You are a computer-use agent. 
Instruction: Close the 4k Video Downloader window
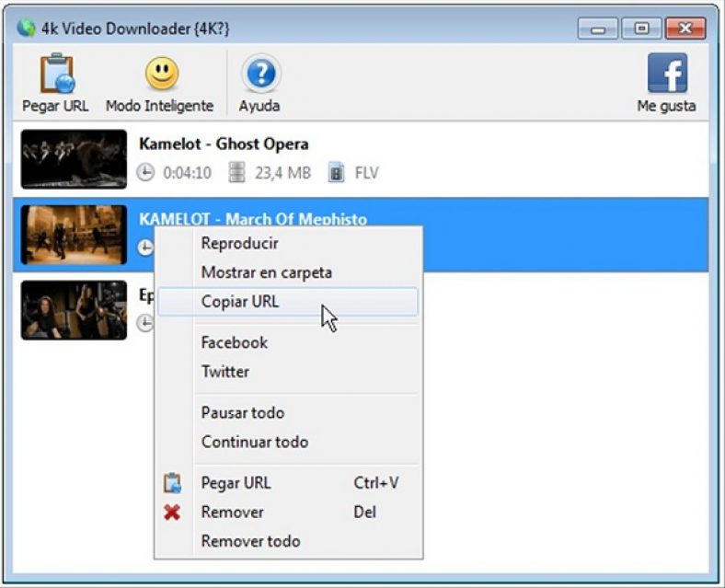point(685,29)
